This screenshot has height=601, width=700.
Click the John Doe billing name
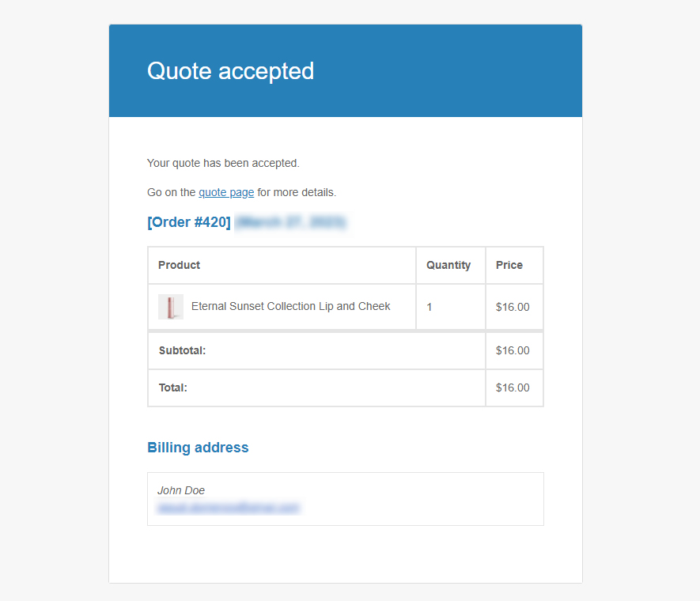coord(181,490)
